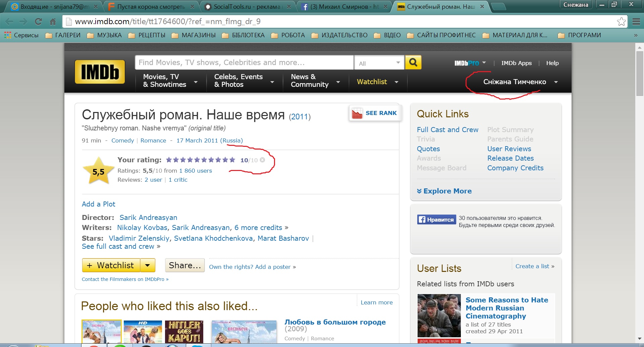The width and height of the screenshot is (644, 347).
Task: Open the dropdown arrow beside + Watchlist
Action: click(x=148, y=265)
